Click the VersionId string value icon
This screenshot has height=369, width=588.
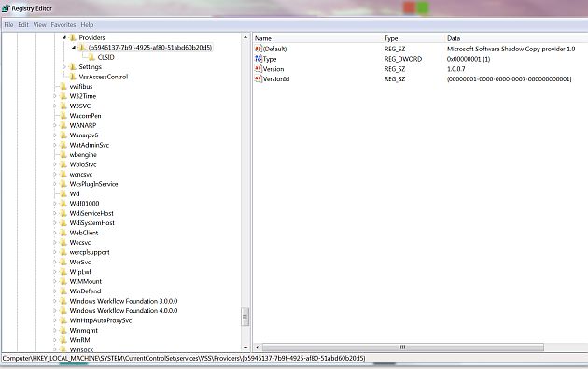point(258,78)
